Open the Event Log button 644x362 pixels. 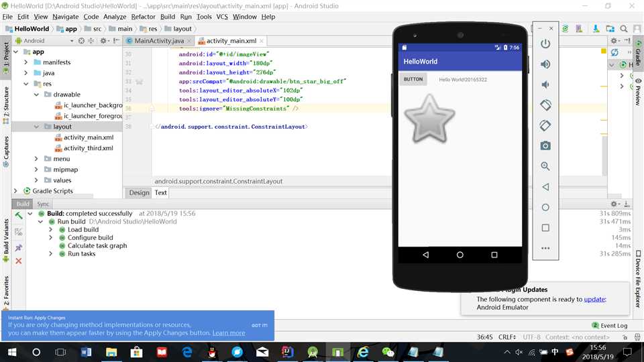[610, 326]
